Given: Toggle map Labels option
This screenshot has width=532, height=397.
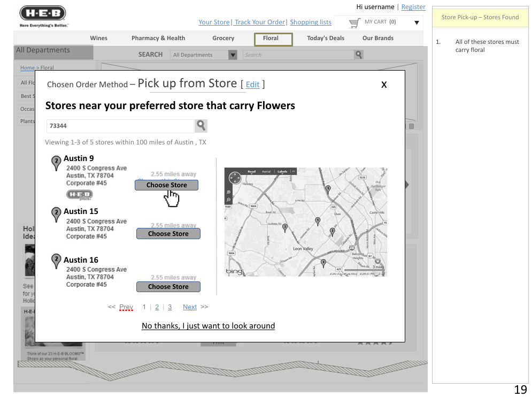Looking at the screenshot, I should point(282,172).
